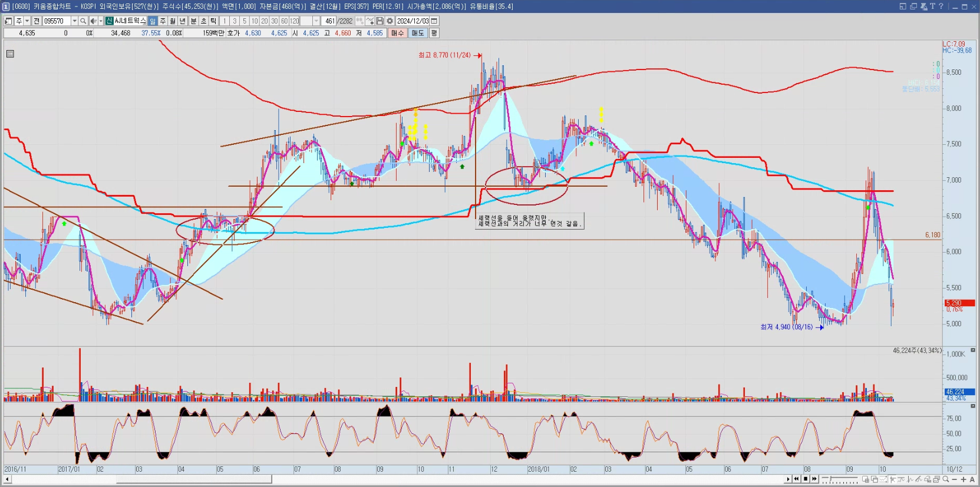The width and height of the screenshot is (980, 487).
Task: Zoom out chart with minus icon
Action: pyautogui.click(x=954, y=479)
